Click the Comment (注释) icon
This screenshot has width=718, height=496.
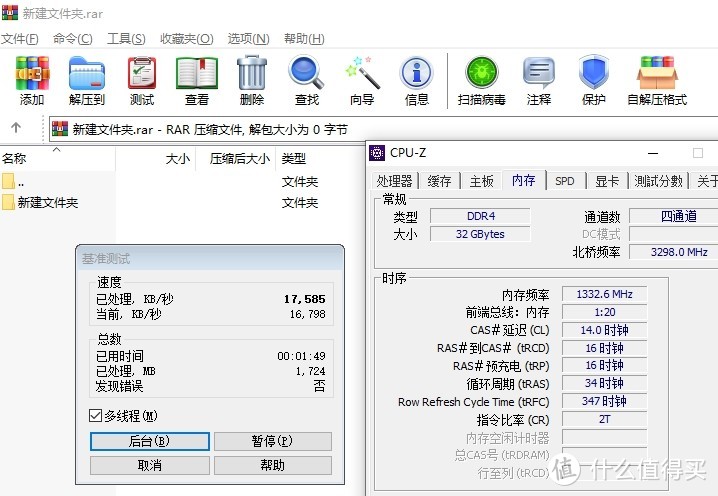point(539,73)
